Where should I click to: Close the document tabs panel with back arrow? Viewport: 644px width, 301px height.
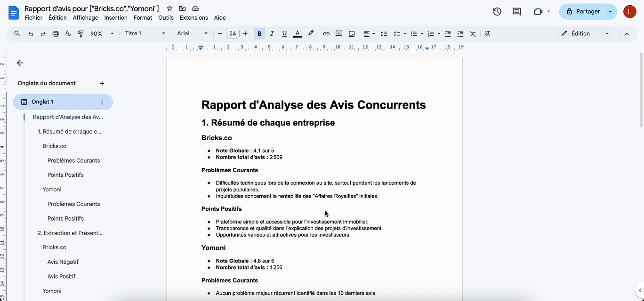[x=20, y=63]
